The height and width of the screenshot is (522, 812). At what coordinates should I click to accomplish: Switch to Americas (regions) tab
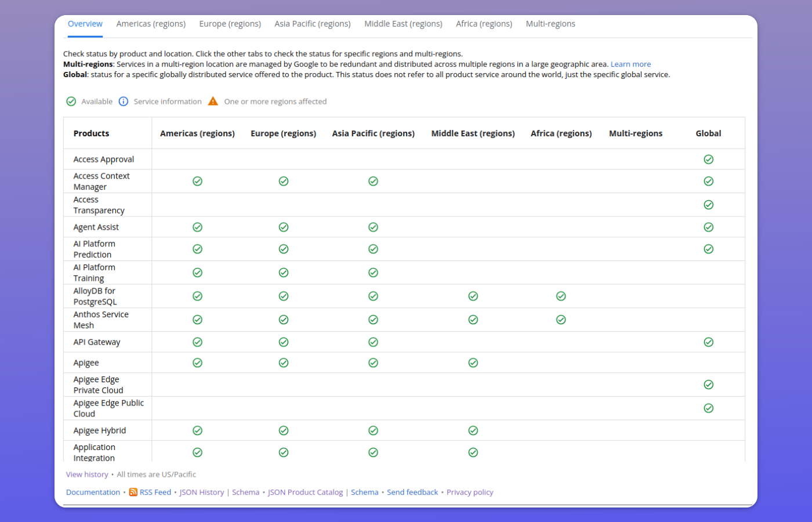151,24
